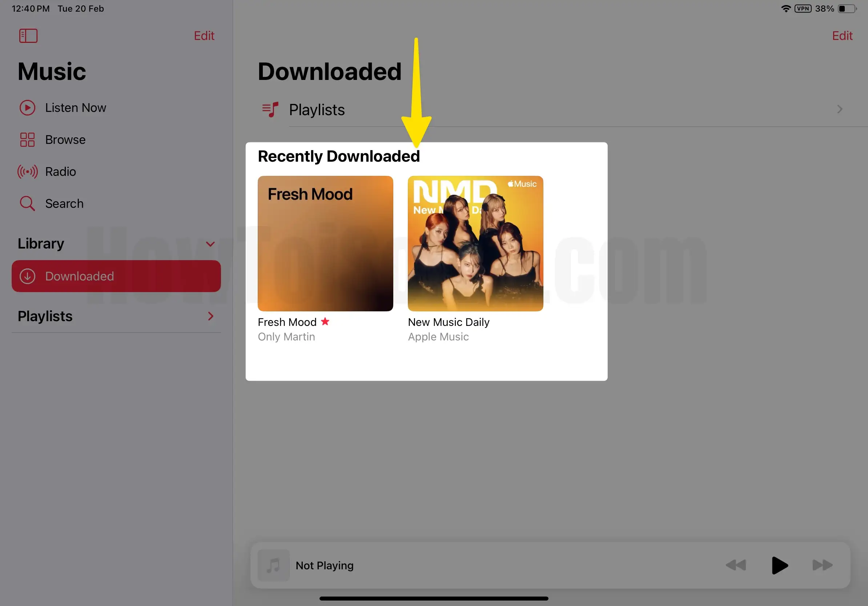Select Radio from the sidebar
Viewport: 868px width, 606px height.
pos(60,171)
